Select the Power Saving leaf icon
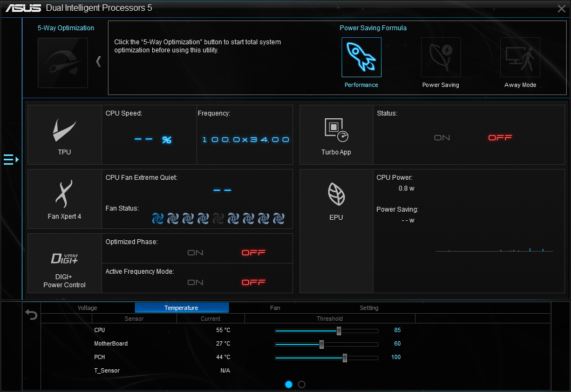 tap(440, 57)
